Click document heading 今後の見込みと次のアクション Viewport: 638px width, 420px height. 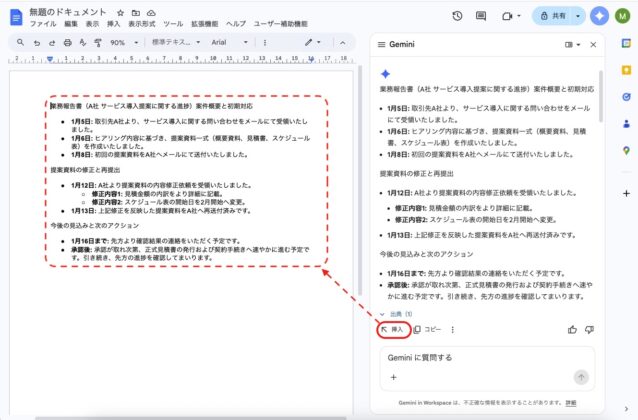pyautogui.click(x=94, y=225)
